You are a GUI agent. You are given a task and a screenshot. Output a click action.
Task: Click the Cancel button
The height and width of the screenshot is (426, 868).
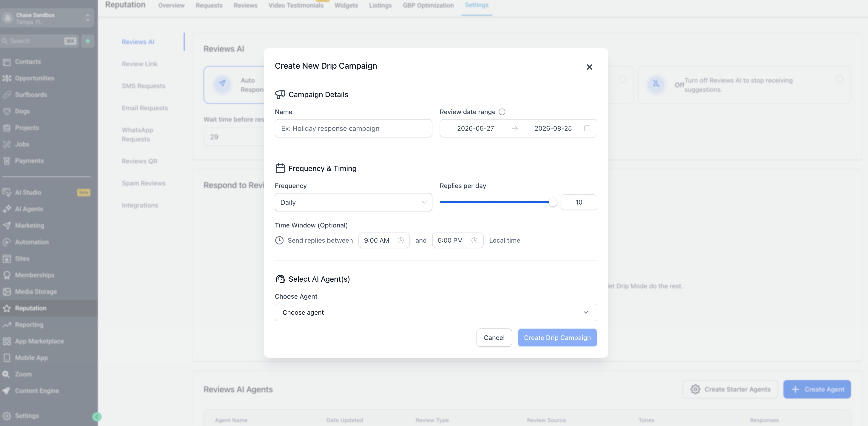pos(494,338)
